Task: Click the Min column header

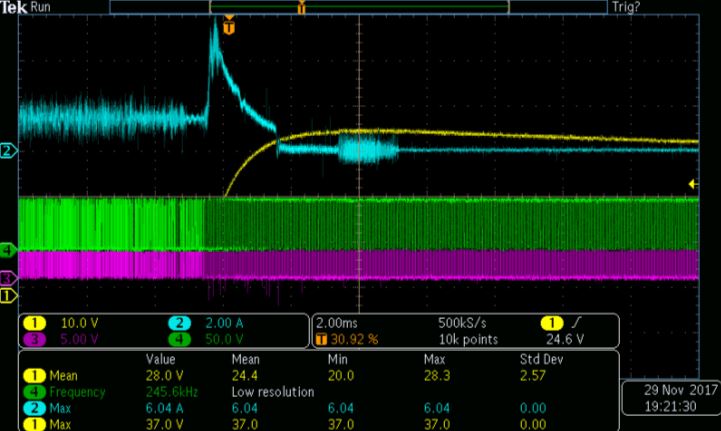Action: coord(338,359)
